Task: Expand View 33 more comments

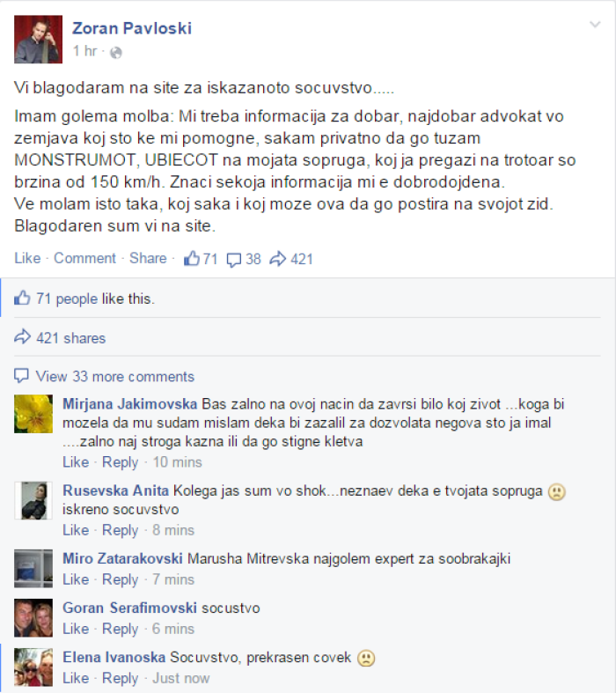Action: click(114, 377)
